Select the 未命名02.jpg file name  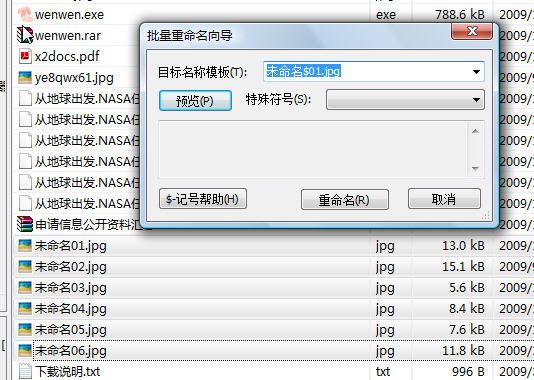click(70, 267)
